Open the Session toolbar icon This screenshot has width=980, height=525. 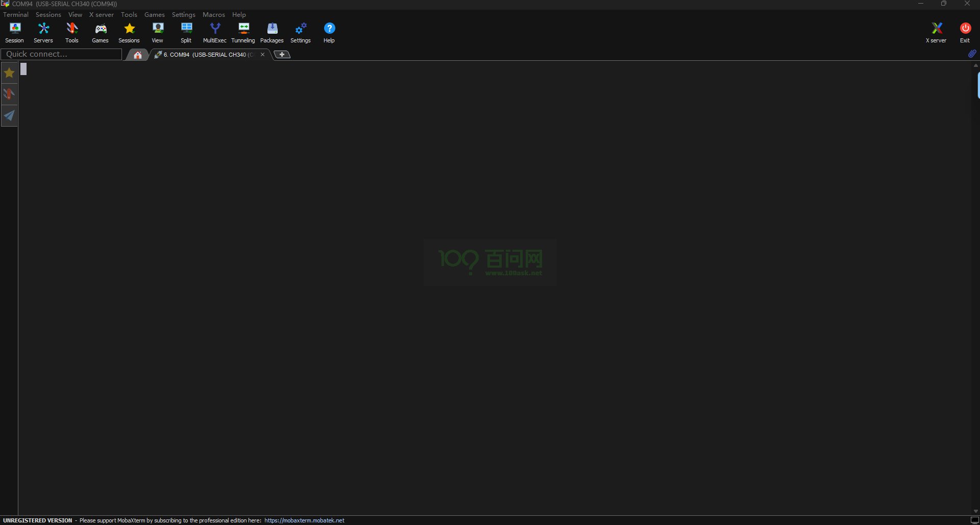15,33
